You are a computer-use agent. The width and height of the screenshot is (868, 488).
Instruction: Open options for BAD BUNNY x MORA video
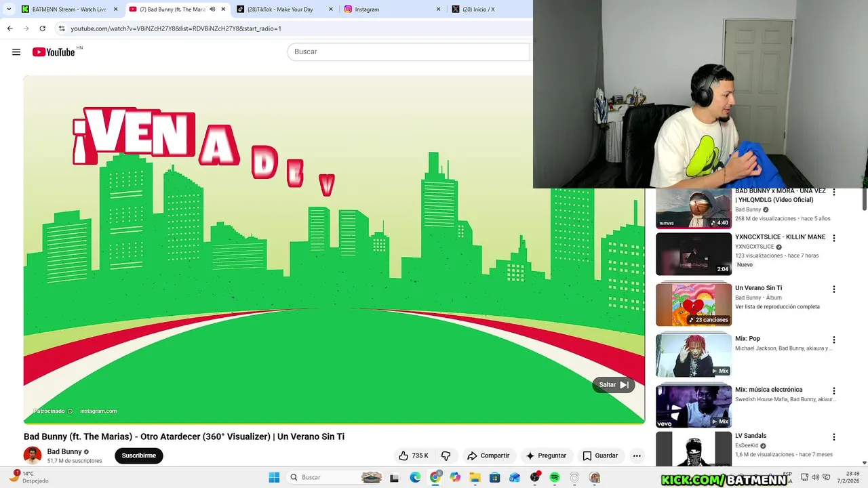click(x=834, y=192)
